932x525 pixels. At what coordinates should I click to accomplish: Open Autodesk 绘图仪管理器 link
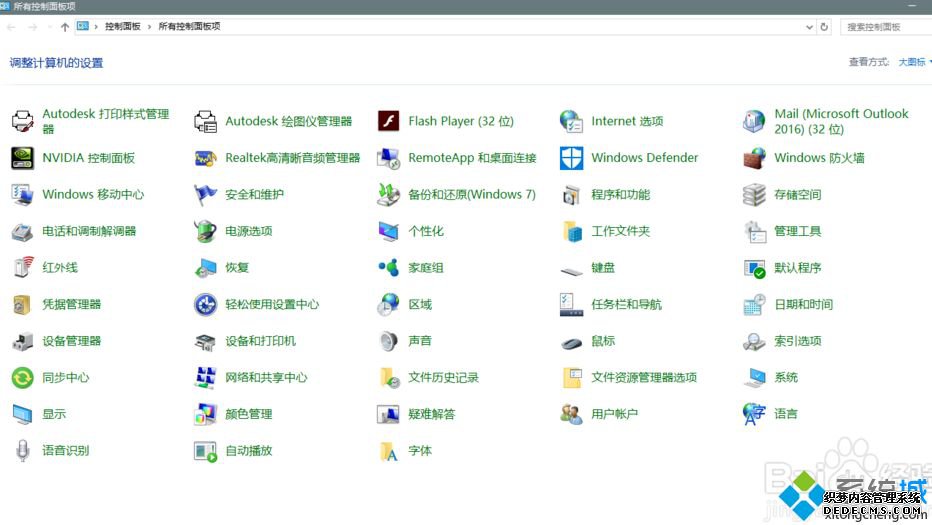click(x=288, y=121)
